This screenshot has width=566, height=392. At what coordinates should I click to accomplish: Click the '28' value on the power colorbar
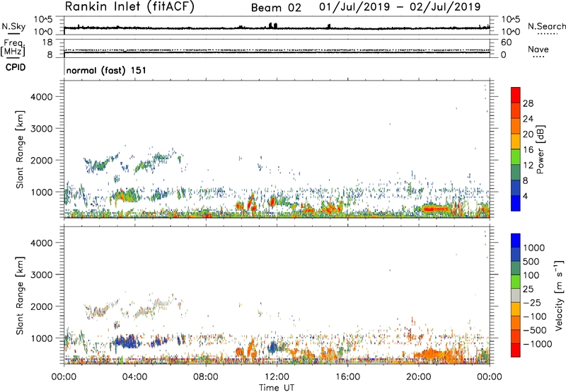pyautogui.click(x=528, y=103)
